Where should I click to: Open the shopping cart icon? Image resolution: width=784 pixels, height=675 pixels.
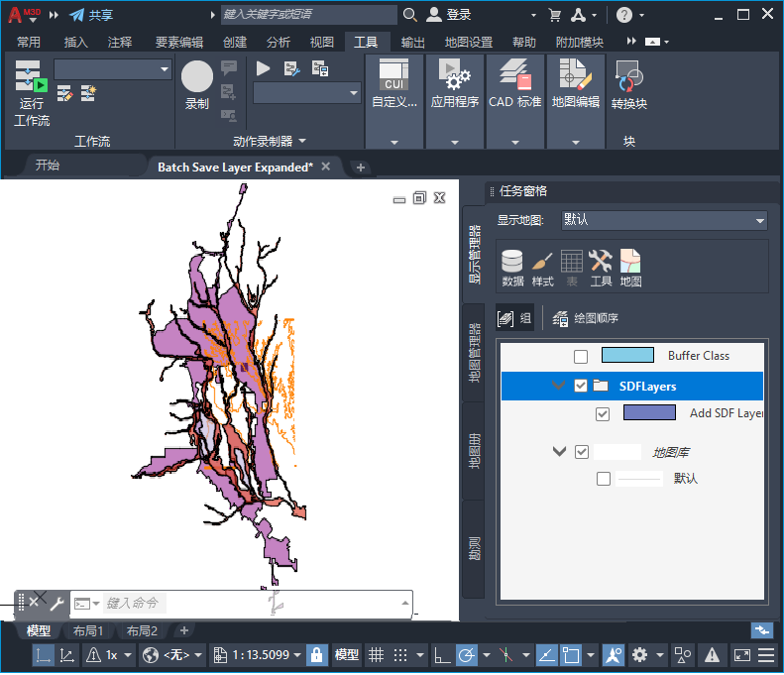pyautogui.click(x=554, y=15)
